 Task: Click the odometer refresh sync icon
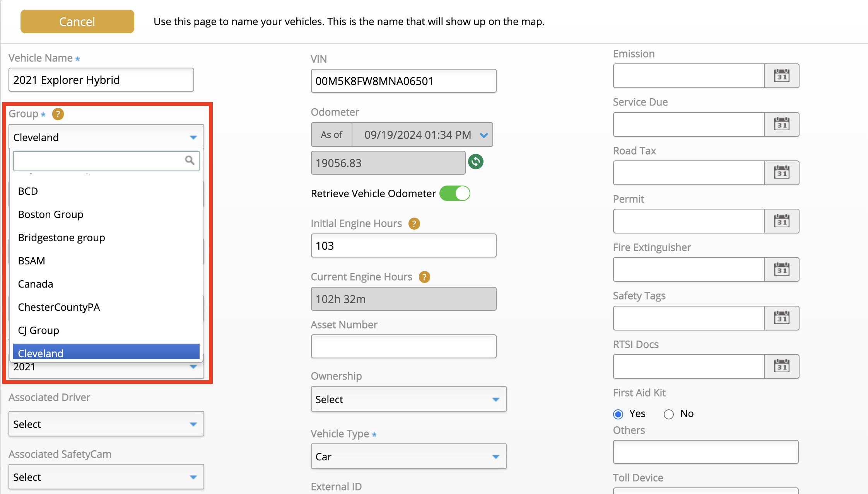click(476, 162)
